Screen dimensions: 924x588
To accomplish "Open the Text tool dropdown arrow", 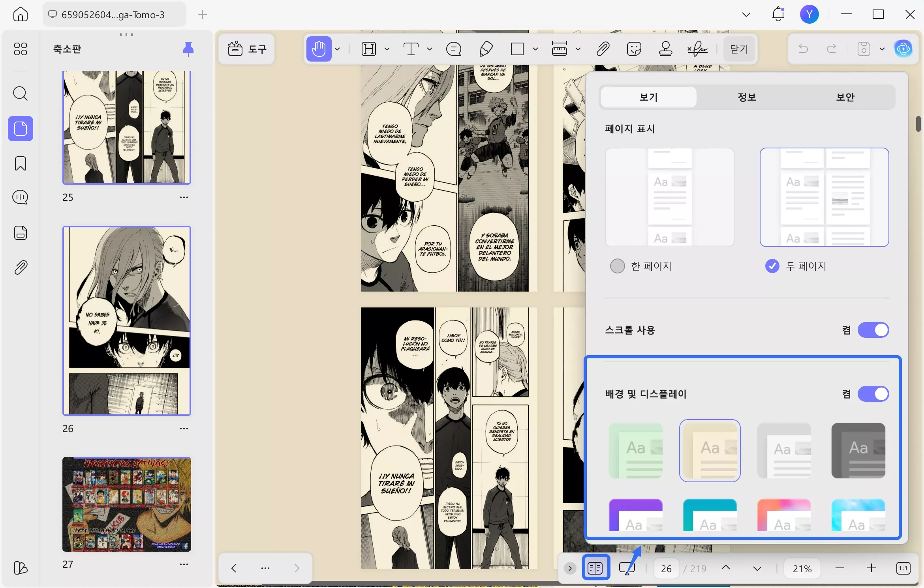I will [430, 49].
